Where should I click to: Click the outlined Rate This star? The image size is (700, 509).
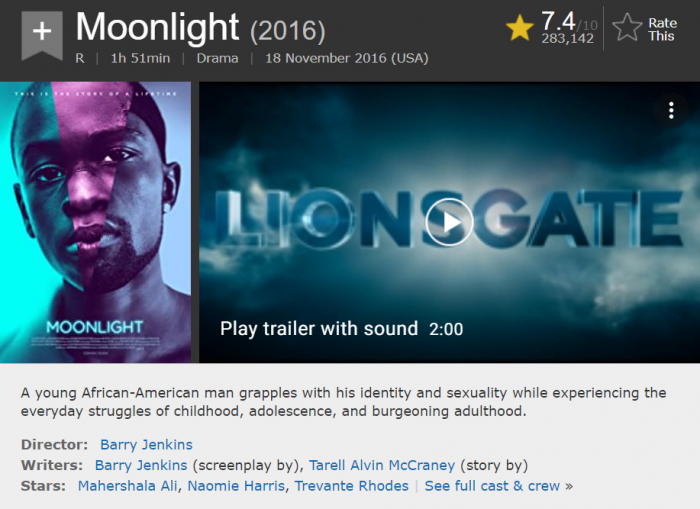pos(627,28)
